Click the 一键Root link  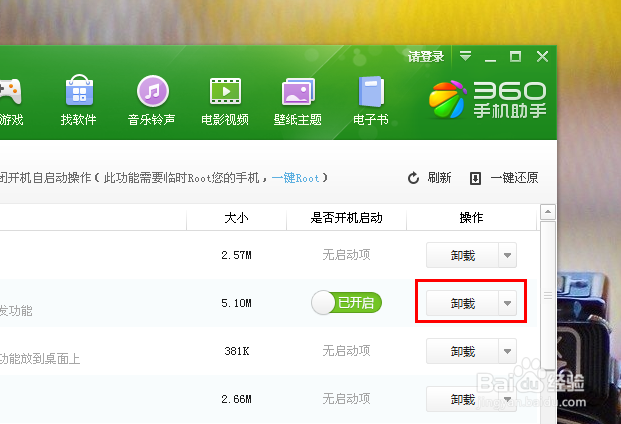point(296,178)
